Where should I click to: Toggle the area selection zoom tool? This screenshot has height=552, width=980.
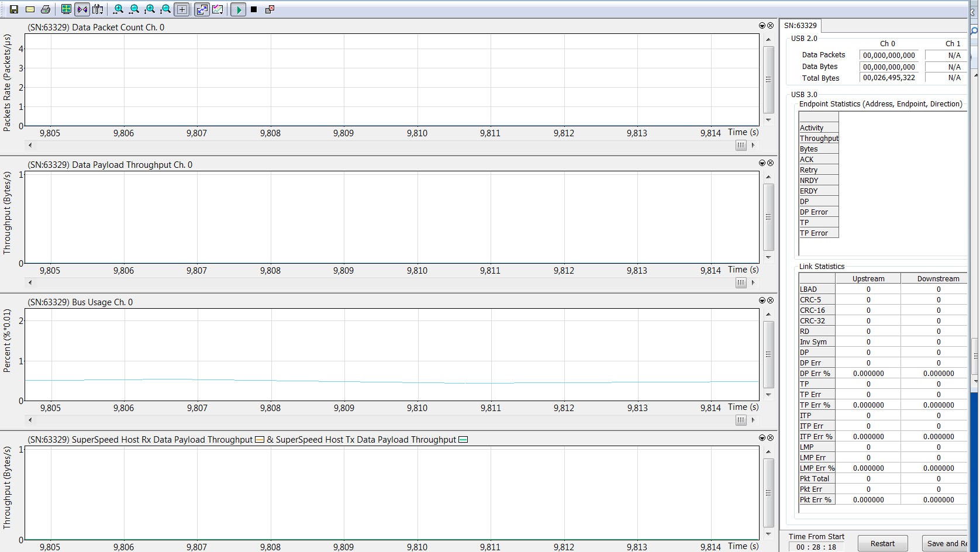(182, 9)
